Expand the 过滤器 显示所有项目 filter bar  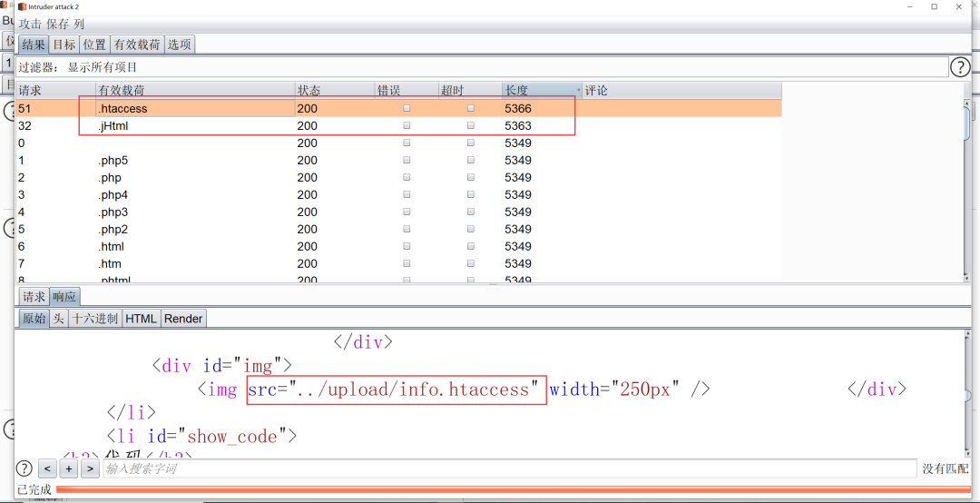481,67
